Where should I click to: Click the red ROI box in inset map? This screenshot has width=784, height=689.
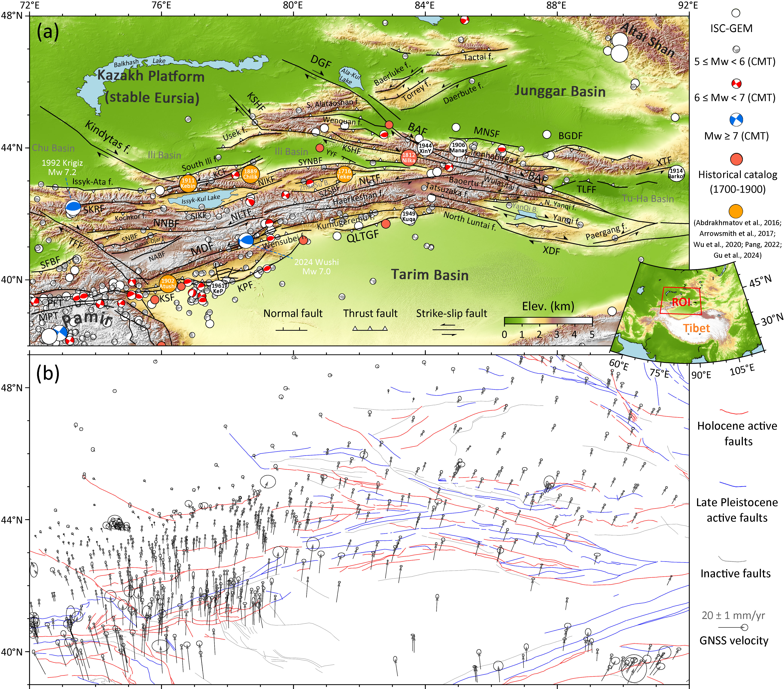click(x=680, y=301)
